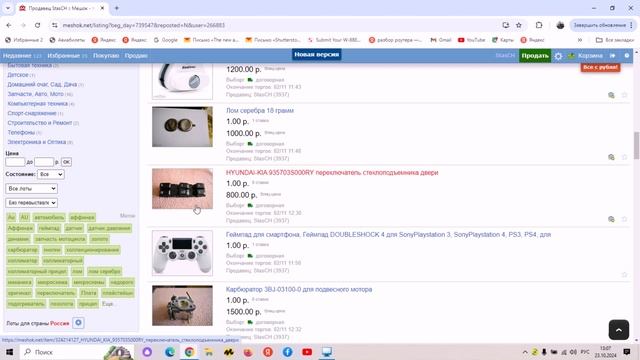Open Электроника и Оптика category
Viewport: 640px width, 360px height.
pos(37,142)
